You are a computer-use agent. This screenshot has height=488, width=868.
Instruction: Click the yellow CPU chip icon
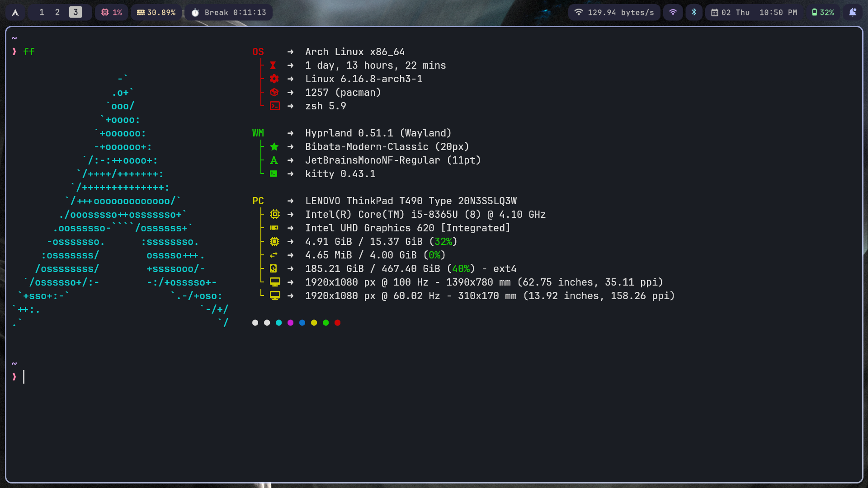[x=275, y=215]
